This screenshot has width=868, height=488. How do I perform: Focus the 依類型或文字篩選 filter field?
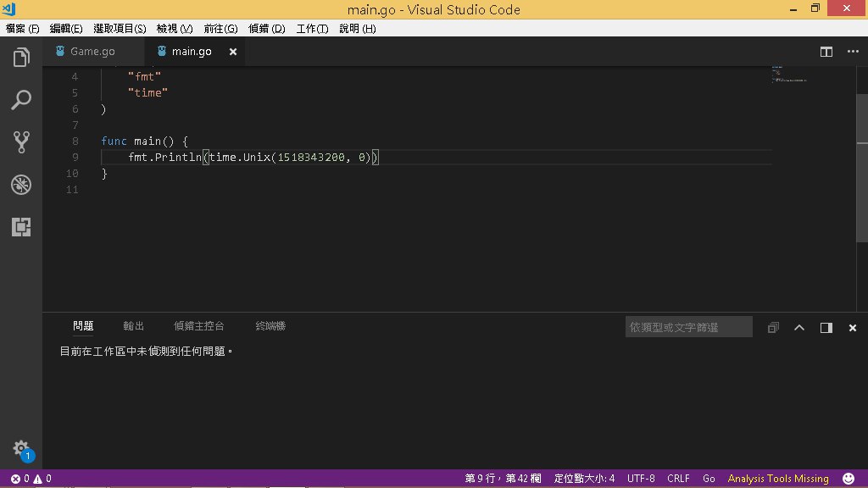(x=688, y=327)
